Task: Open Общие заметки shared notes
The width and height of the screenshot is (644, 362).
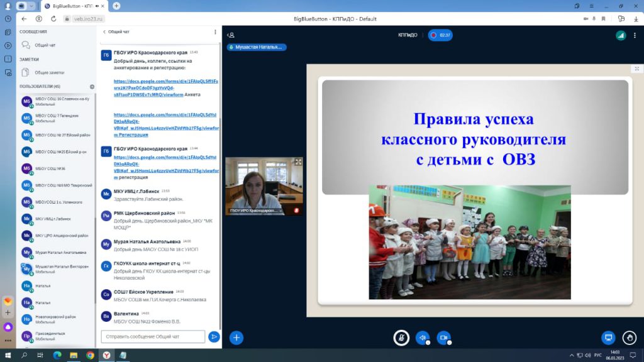Action: pyautogui.click(x=49, y=73)
